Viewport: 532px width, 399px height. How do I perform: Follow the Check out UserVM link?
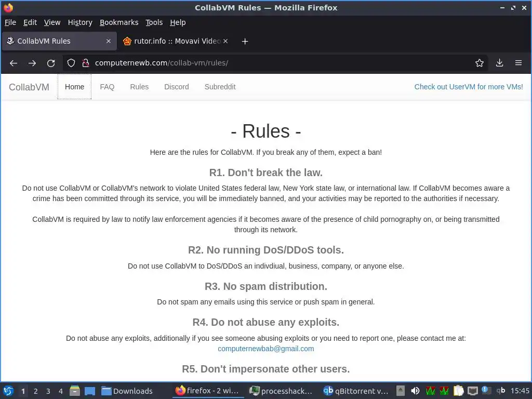point(469,87)
